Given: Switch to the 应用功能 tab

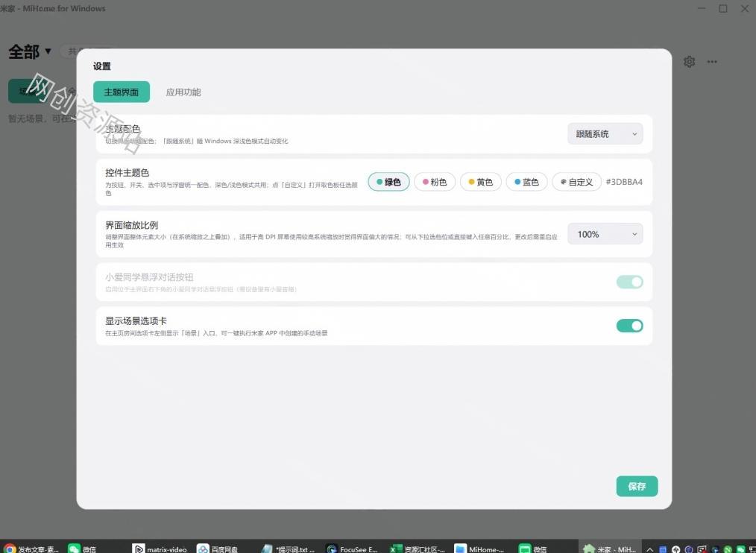Looking at the screenshot, I should point(183,92).
